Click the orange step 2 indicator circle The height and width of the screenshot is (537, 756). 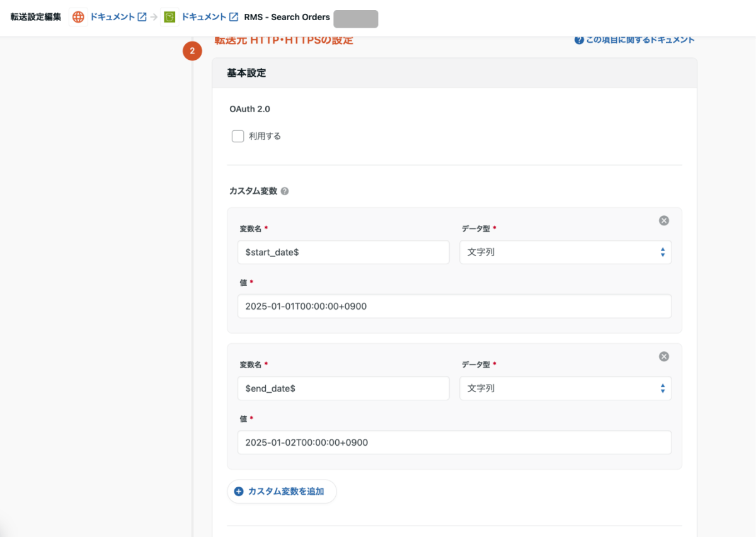(x=192, y=51)
